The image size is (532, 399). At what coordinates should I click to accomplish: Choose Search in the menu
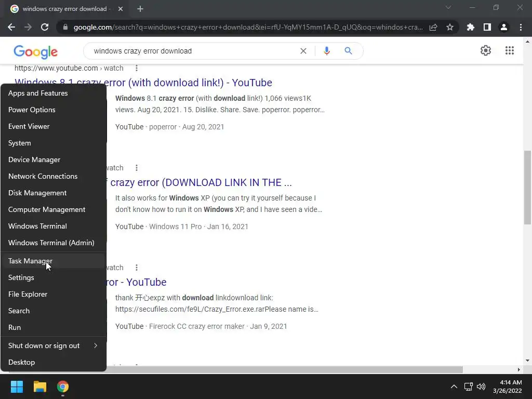54,311
